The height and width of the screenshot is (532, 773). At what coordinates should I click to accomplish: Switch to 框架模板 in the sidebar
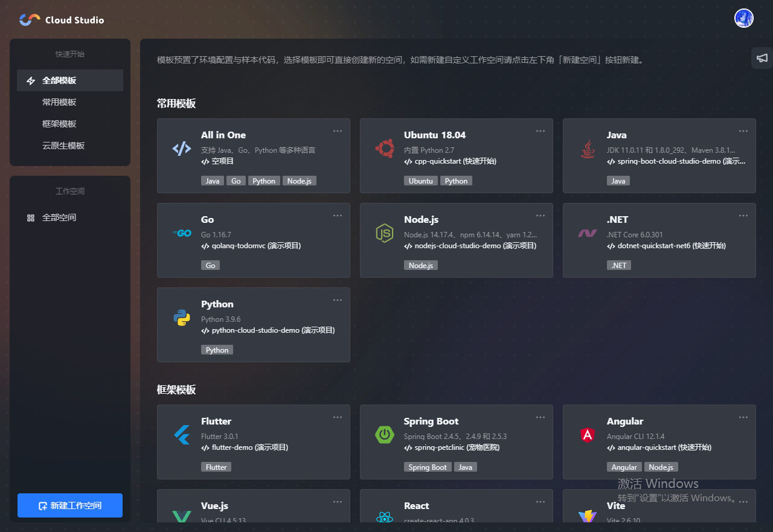(x=59, y=124)
